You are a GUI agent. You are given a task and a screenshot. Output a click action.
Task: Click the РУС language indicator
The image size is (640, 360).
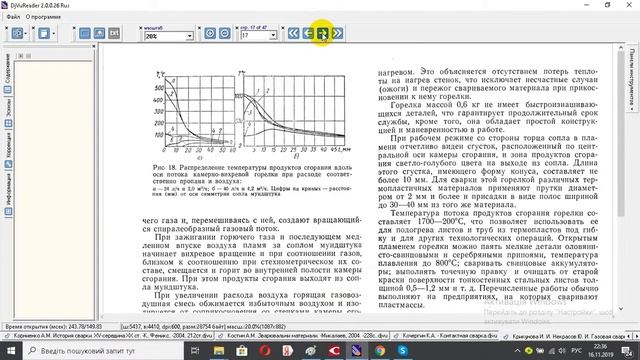tap(576, 351)
